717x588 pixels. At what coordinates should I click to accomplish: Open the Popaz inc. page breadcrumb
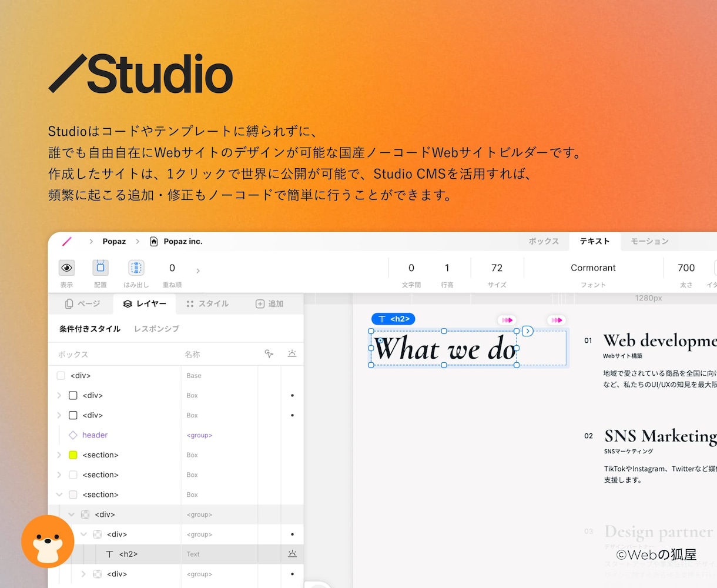pyautogui.click(x=183, y=241)
